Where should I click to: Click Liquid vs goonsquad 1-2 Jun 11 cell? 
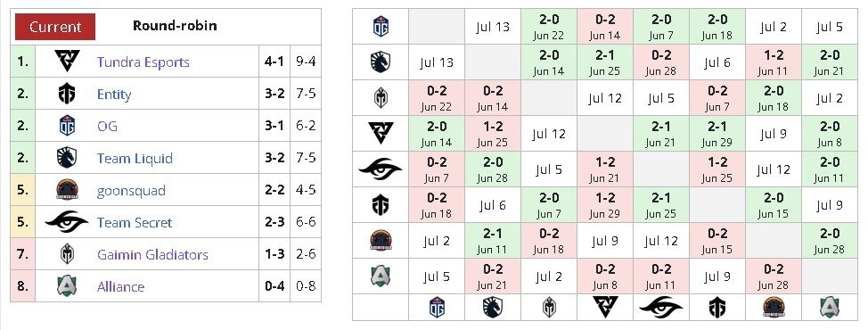click(x=773, y=62)
